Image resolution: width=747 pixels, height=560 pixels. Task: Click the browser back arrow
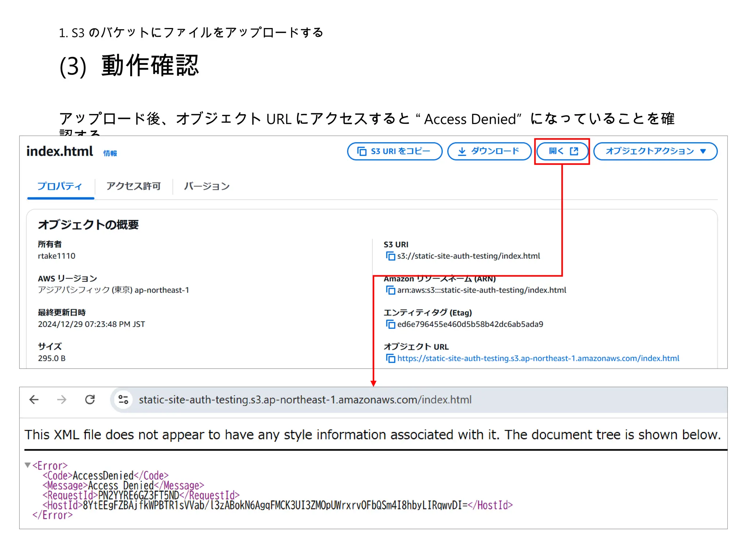[34, 400]
